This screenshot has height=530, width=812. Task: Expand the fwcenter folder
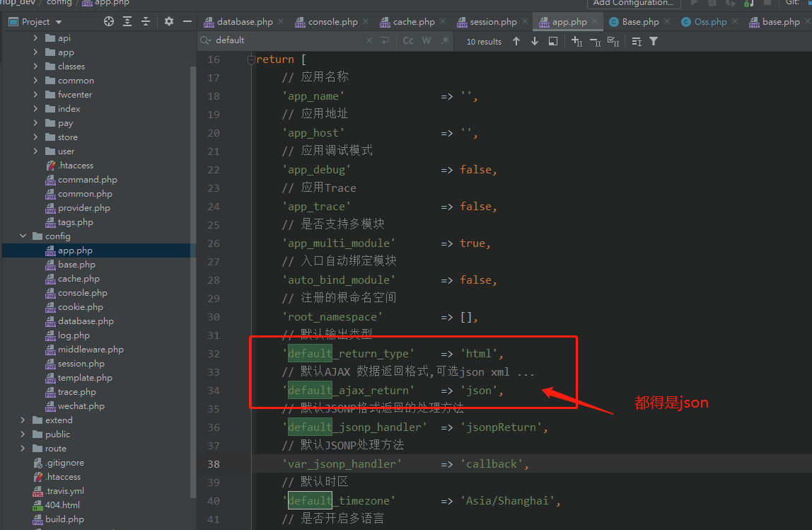(35, 95)
